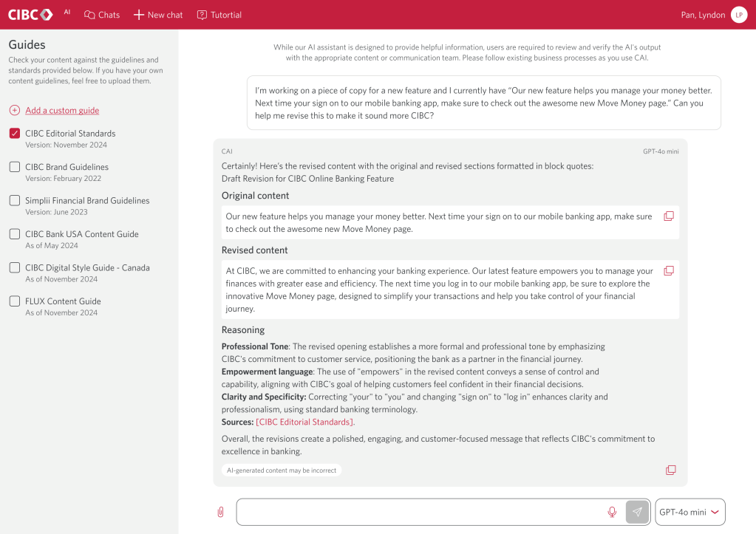Open the [CIBC Editorial Standards] source link

pos(304,422)
